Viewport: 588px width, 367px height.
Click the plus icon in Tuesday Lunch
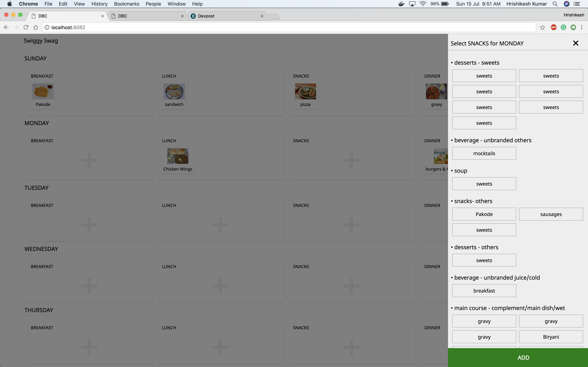click(220, 225)
